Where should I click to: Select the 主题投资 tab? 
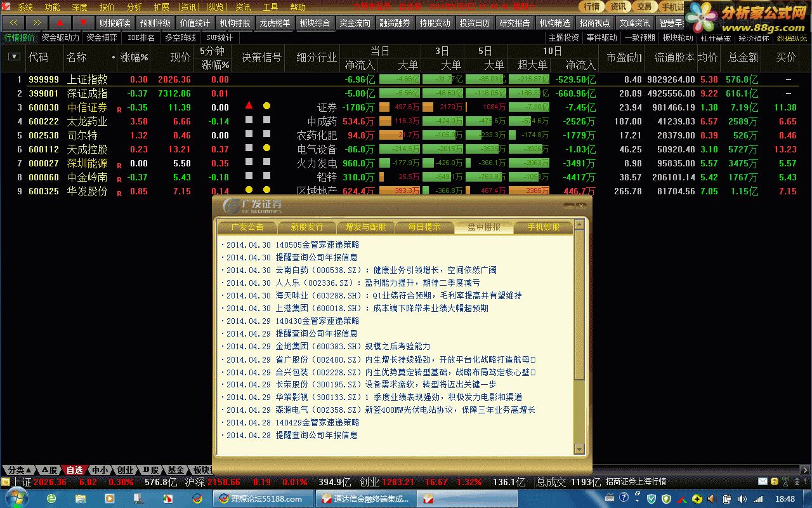(563, 37)
